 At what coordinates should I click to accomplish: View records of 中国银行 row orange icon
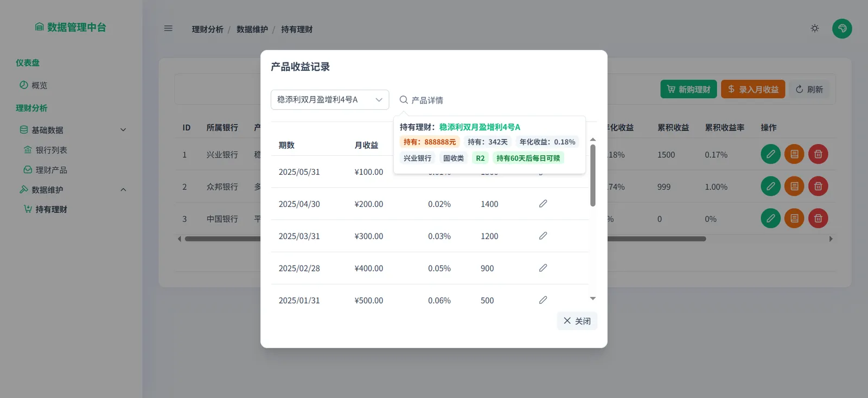[x=794, y=218]
